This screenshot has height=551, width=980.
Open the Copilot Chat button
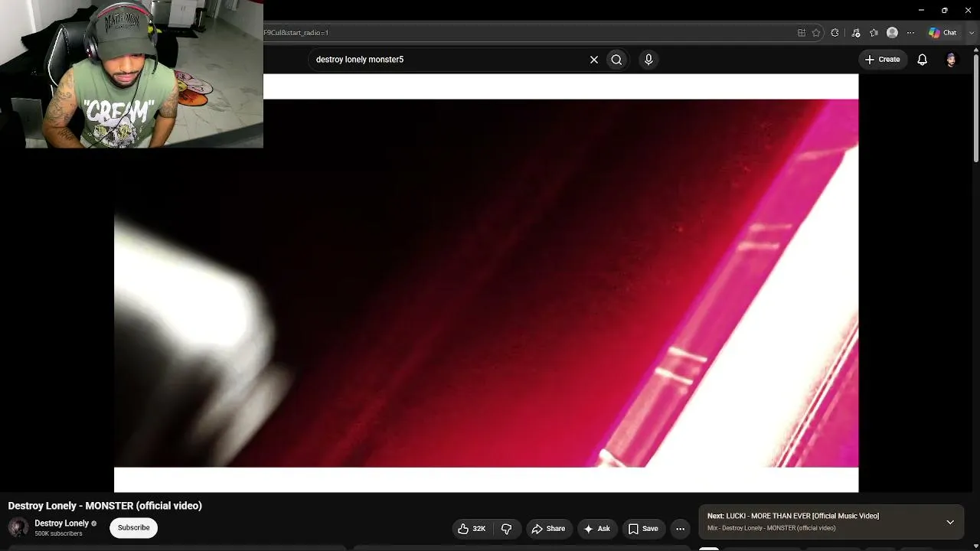click(942, 33)
